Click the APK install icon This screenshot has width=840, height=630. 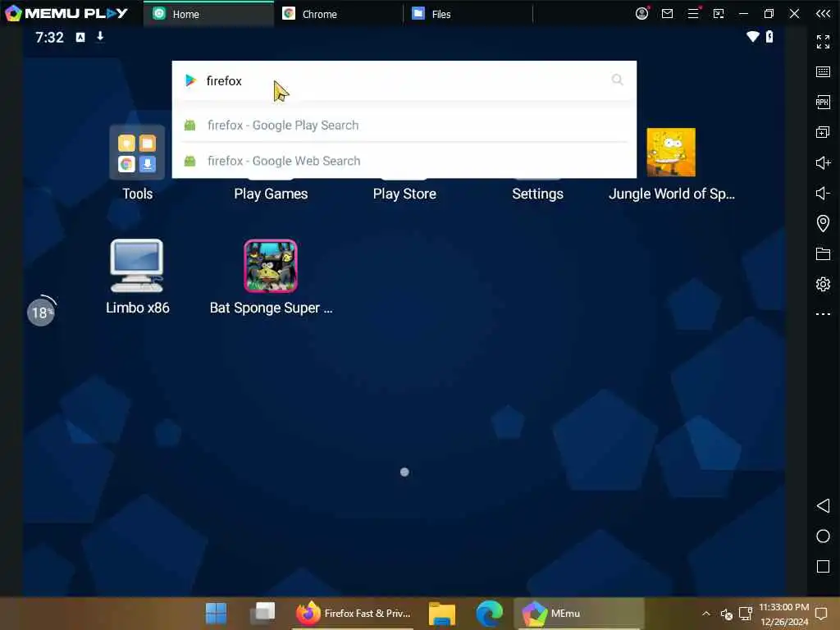[x=823, y=102]
